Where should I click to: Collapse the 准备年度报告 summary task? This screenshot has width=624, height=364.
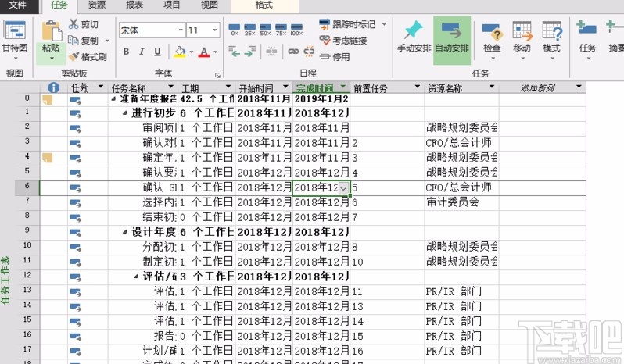114,98
